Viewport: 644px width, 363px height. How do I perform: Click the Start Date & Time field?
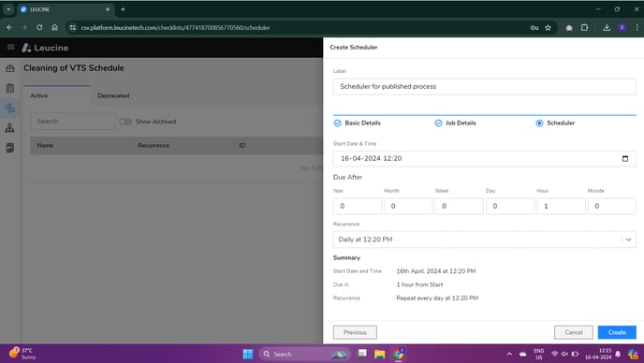click(x=485, y=158)
